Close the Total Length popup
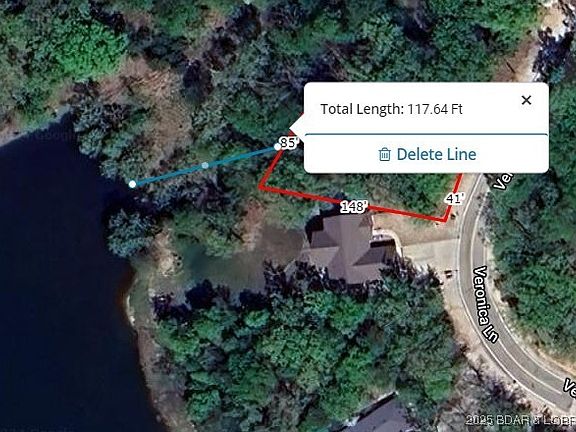Image resolution: width=576 pixels, height=432 pixels. coord(526,100)
